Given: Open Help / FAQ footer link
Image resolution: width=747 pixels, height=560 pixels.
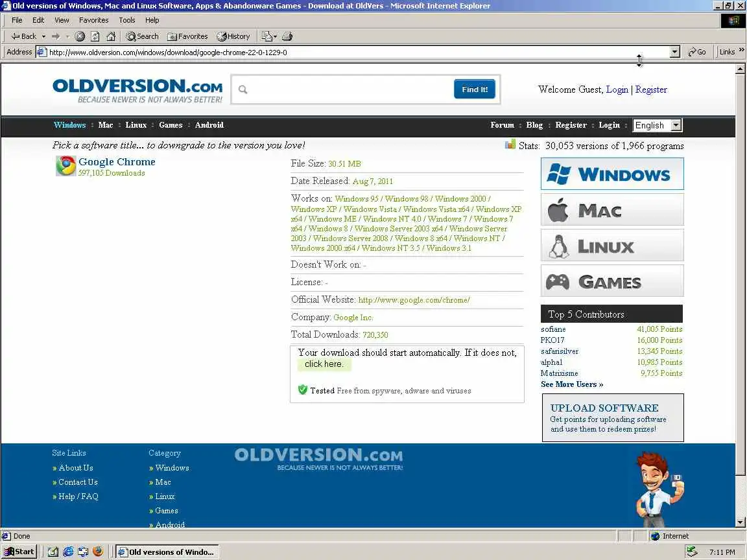Looking at the screenshot, I should (78, 496).
